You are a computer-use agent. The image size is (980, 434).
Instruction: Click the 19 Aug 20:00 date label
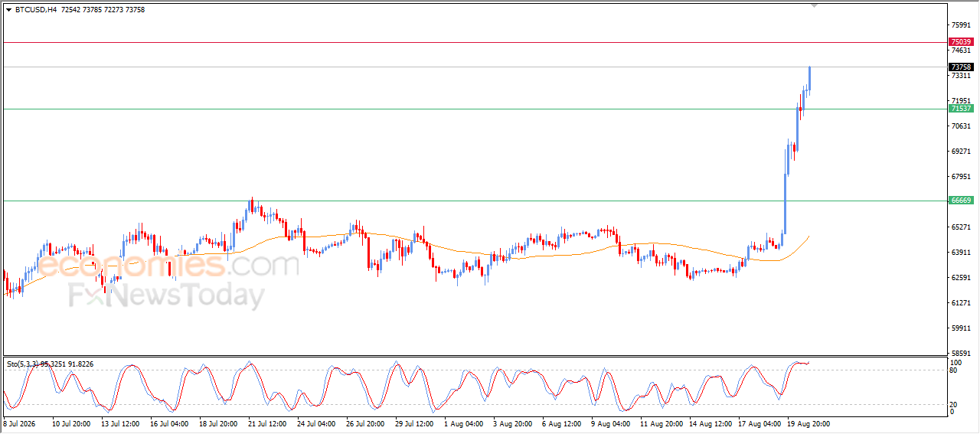coord(808,423)
